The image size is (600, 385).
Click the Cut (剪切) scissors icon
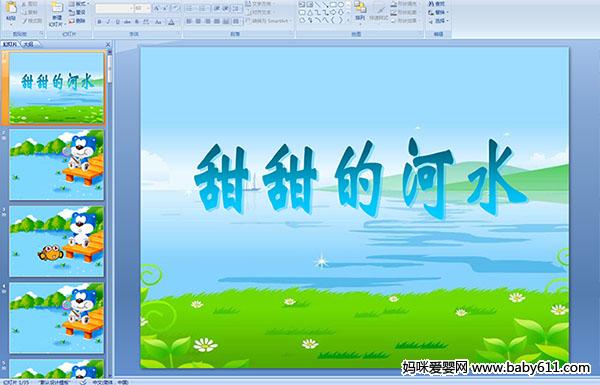[x=24, y=4]
